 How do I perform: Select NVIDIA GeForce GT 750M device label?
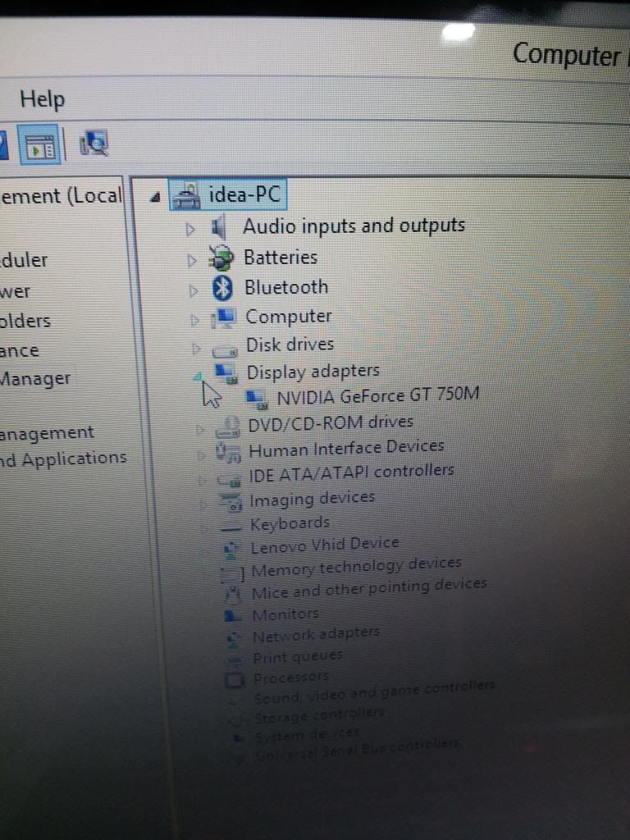(377, 395)
